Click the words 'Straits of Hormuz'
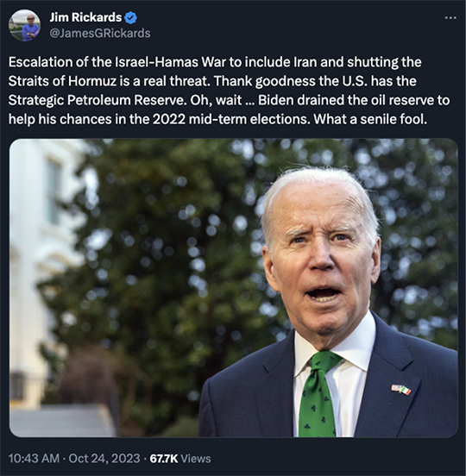This screenshot has width=466, height=476. [x=62, y=81]
